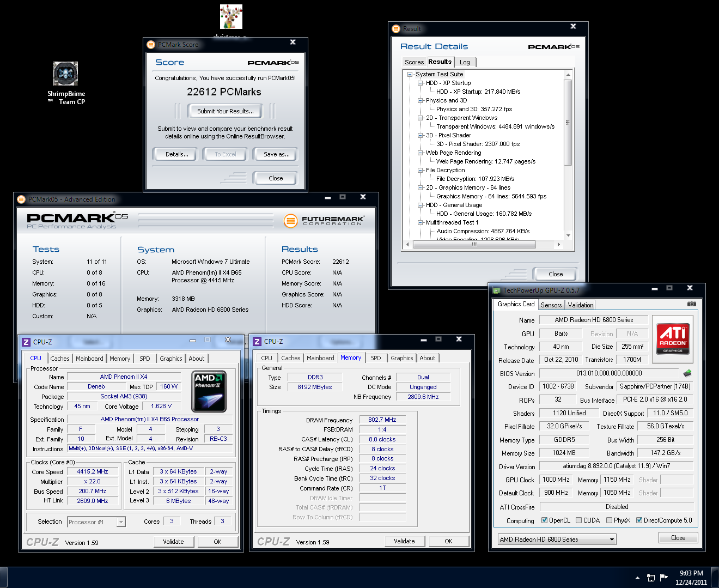Open the Mainboard tab in the CPU-Z CPU tab window
Screen dimensions: 719x588
pyautogui.click(x=89, y=359)
